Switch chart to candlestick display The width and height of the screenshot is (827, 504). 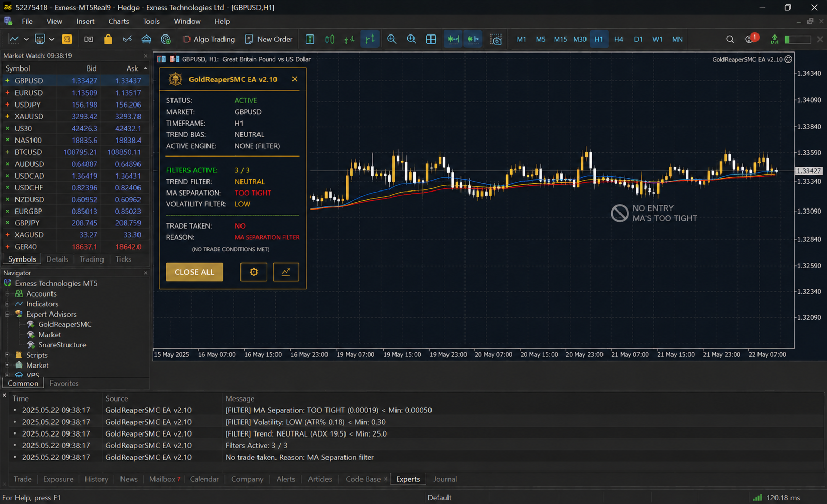pyautogui.click(x=330, y=39)
